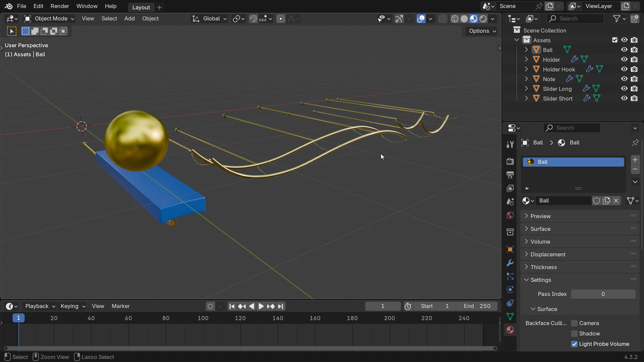Switch to the Physics properties tab
Image resolution: width=644 pixels, height=362 pixels.
tap(510, 289)
